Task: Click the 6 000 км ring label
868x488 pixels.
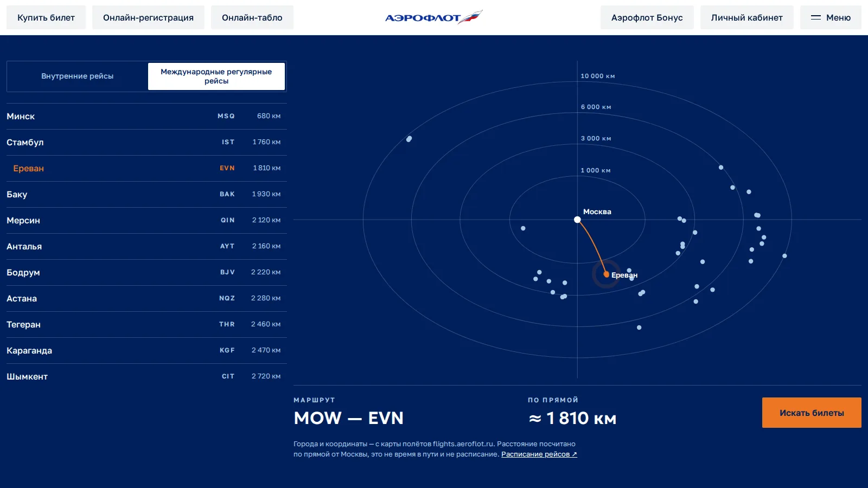Action: 596,107
